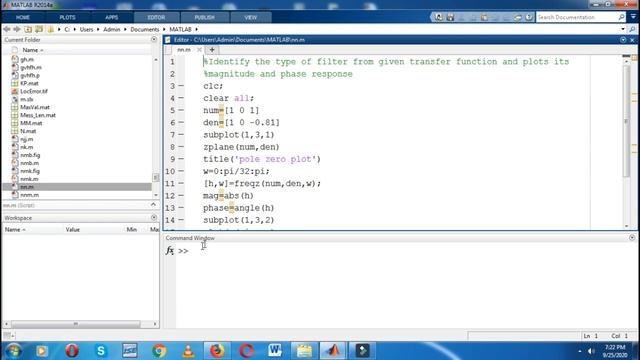Select file nmb.fig

pyautogui.click(x=30, y=155)
